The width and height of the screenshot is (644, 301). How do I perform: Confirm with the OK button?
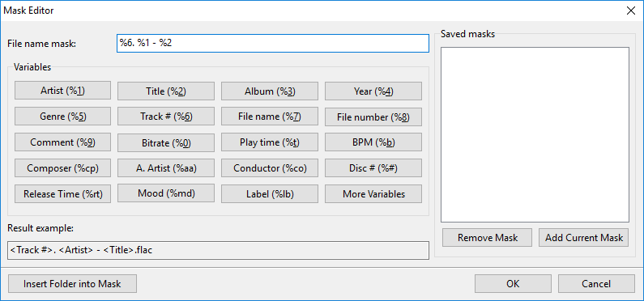tap(513, 283)
